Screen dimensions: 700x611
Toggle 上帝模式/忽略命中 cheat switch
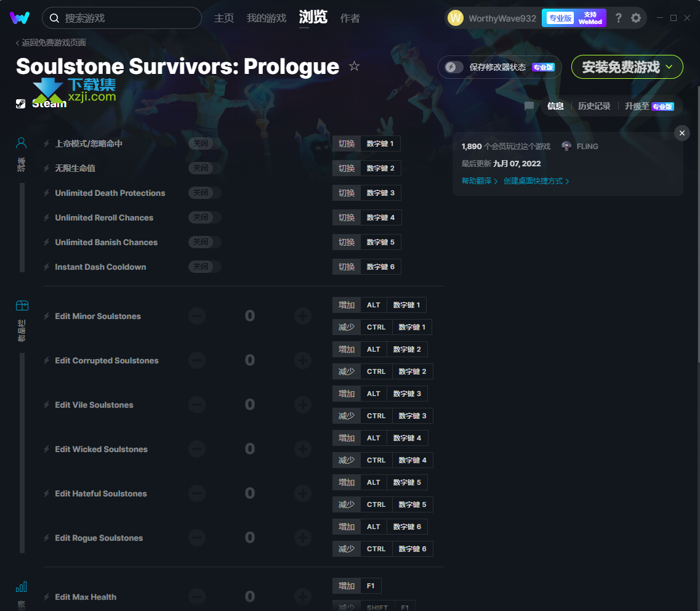(x=205, y=144)
